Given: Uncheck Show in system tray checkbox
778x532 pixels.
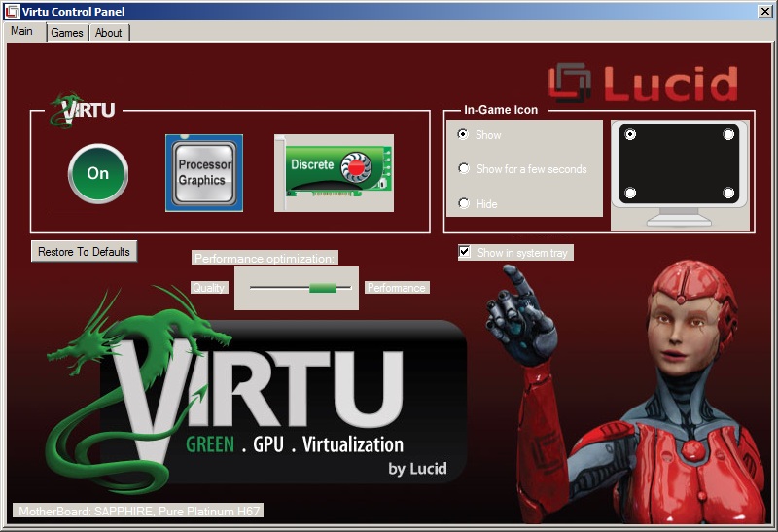Looking at the screenshot, I should [465, 252].
